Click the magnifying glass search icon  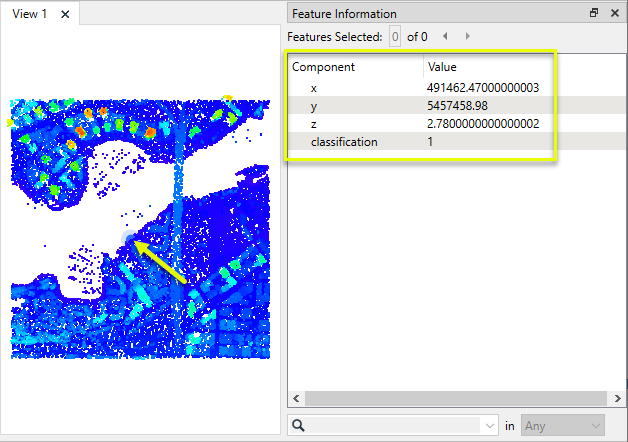tap(299, 426)
